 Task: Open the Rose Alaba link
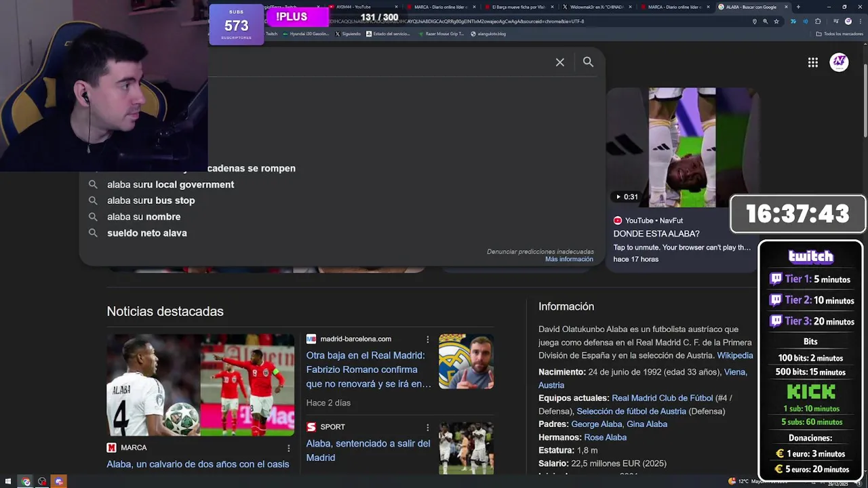pyautogui.click(x=605, y=437)
